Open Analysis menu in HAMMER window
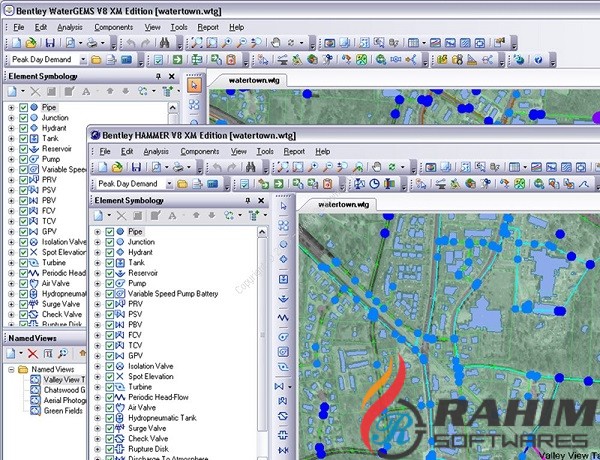600x460 pixels. (x=156, y=152)
